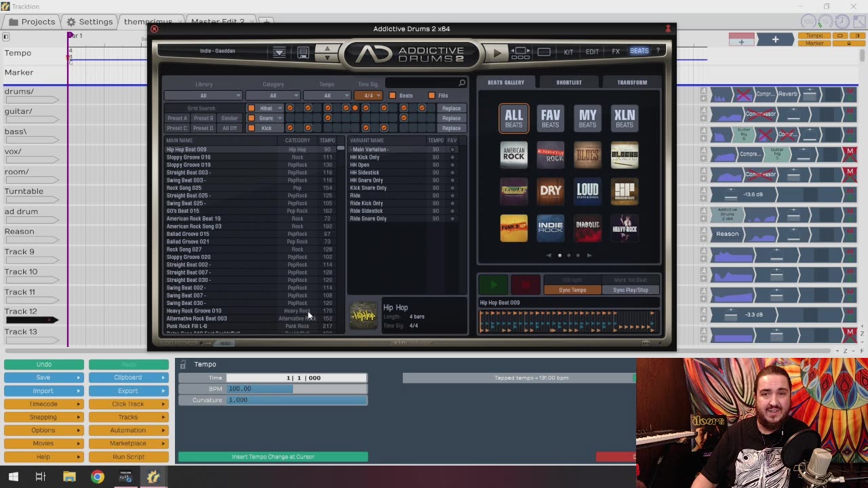
Task: Click the search magnifier icon
Action: point(462,83)
